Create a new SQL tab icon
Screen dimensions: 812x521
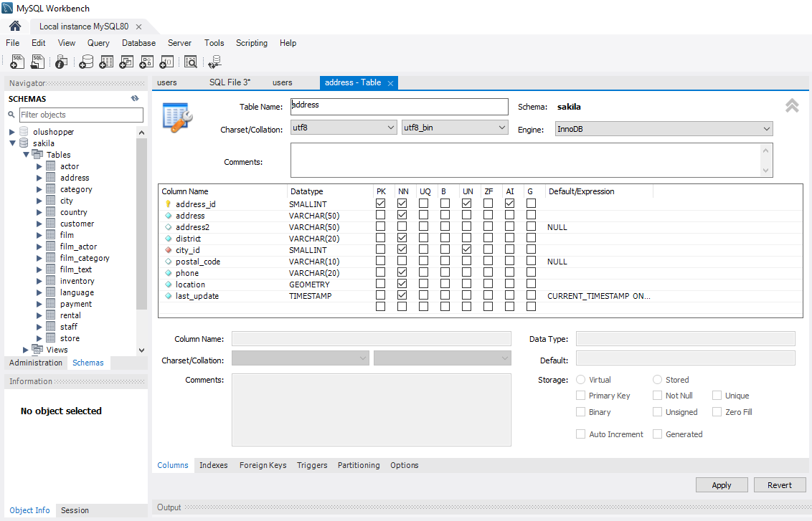[x=17, y=62]
